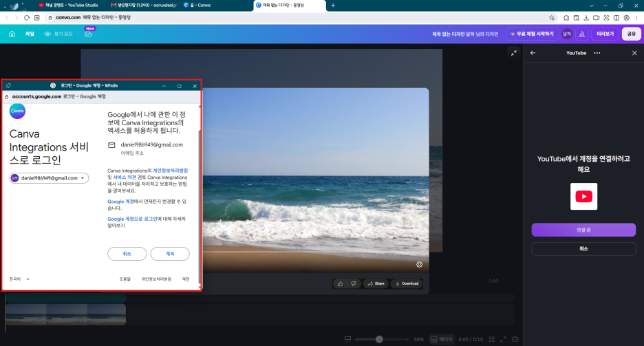This screenshot has height=346, width=644.
Task: Open the 보기 모드 view mode option
Action: pos(58,34)
